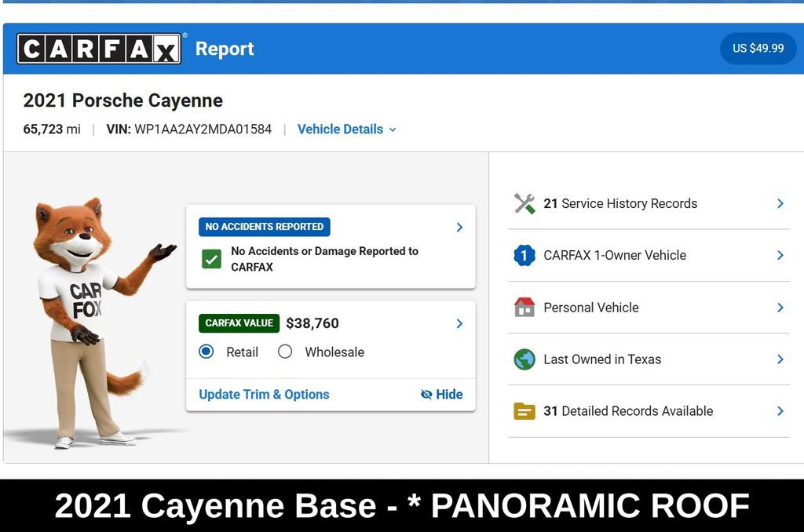Click the blue 1-Owner badge icon
The image size is (804, 532).
coord(524,255)
